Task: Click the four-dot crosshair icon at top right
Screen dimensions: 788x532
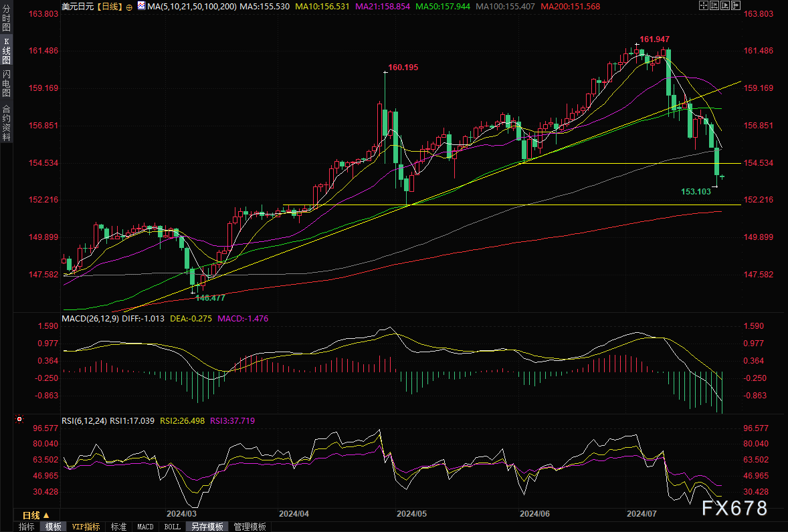Action: pyautogui.click(x=704, y=5)
